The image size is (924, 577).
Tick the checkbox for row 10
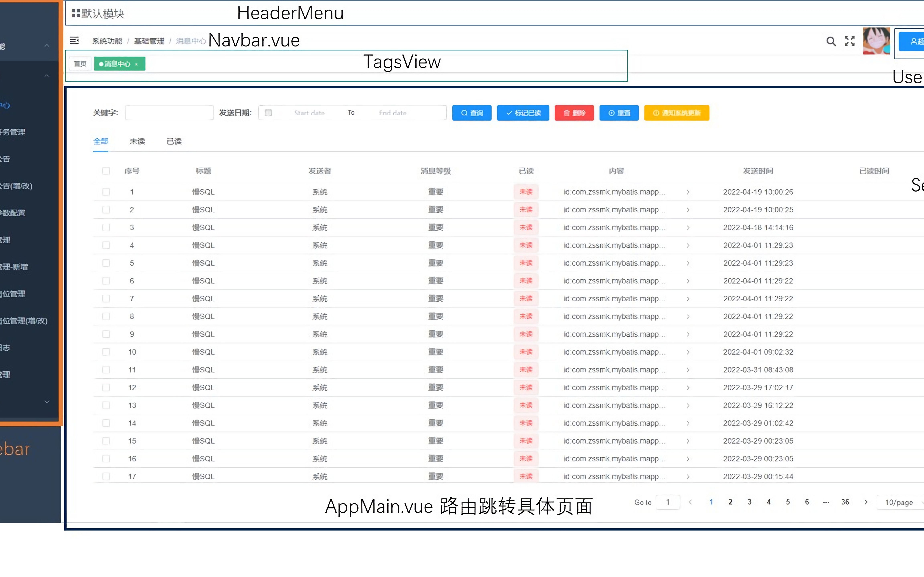(x=106, y=352)
